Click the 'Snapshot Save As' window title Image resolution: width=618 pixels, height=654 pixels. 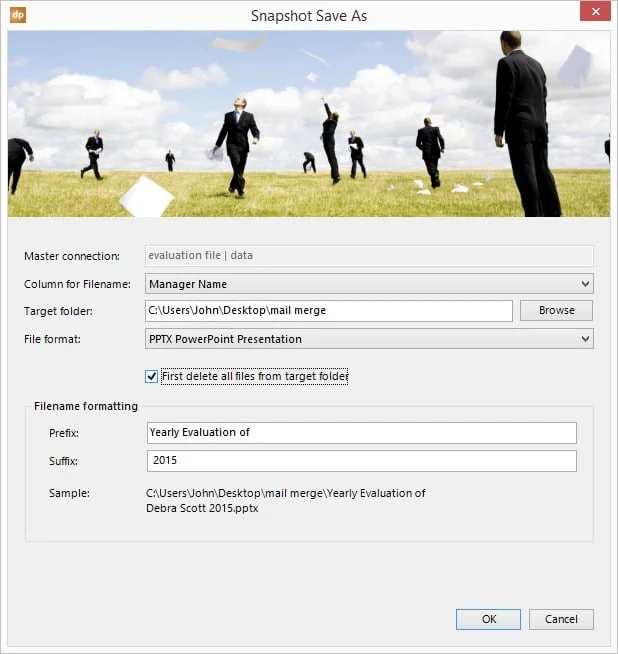coord(308,15)
